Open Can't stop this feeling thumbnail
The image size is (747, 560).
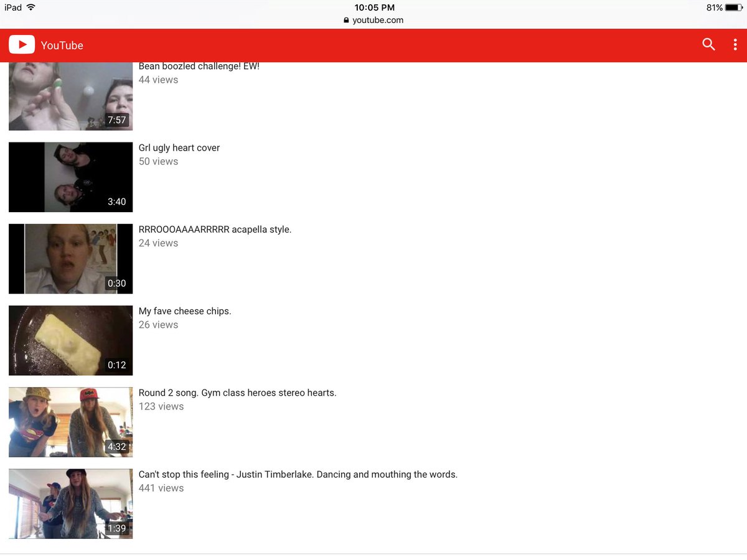pos(70,503)
